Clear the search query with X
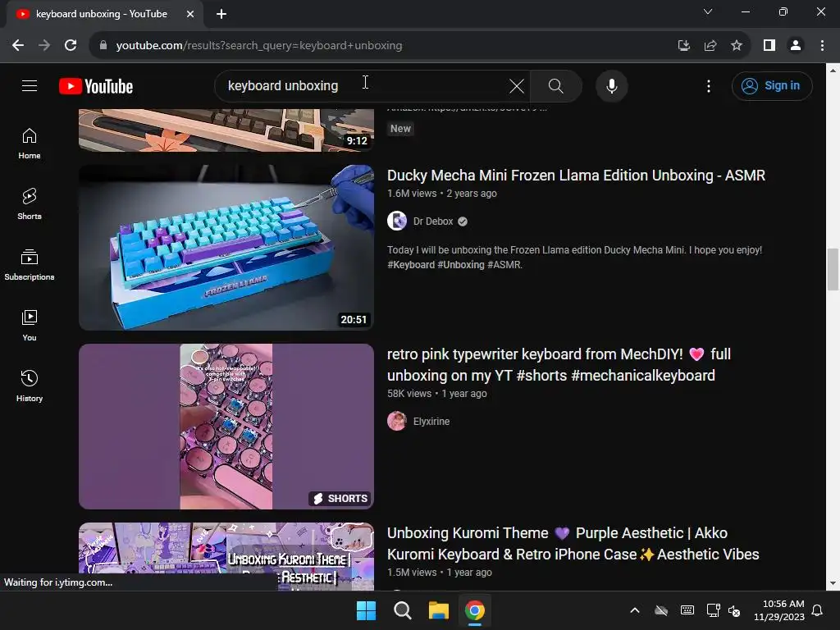 (x=517, y=86)
